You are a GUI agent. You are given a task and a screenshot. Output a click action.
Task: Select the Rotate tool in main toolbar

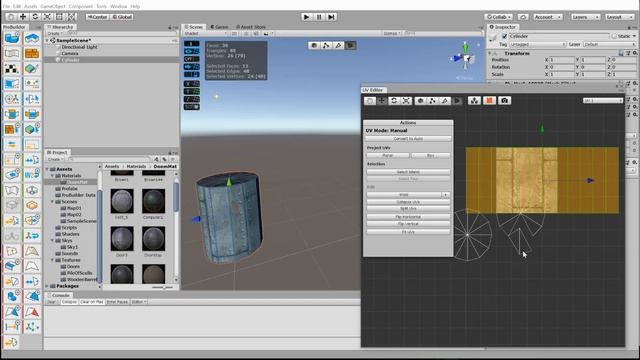click(35, 17)
